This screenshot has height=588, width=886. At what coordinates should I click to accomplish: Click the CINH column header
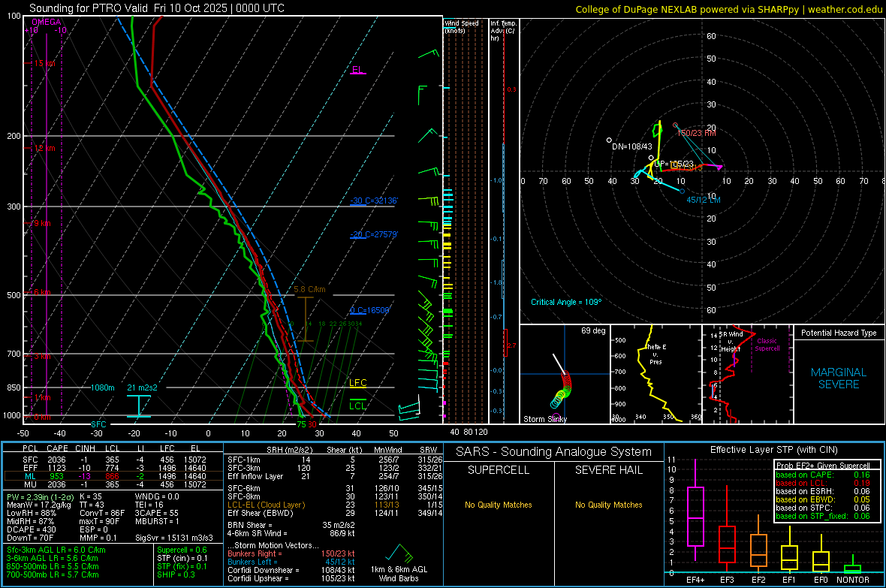click(x=86, y=449)
